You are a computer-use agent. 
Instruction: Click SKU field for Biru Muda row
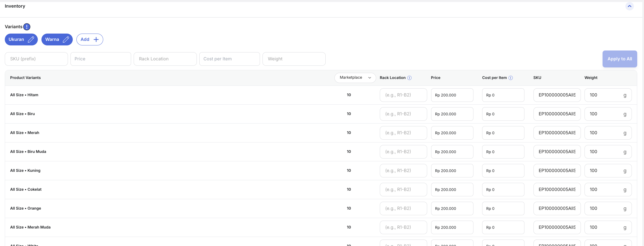tap(557, 152)
